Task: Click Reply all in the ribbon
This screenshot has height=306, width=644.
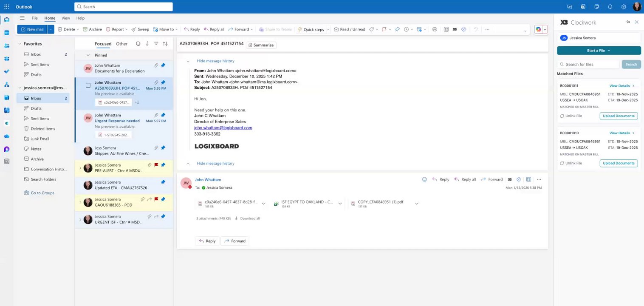Action: (x=214, y=29)
